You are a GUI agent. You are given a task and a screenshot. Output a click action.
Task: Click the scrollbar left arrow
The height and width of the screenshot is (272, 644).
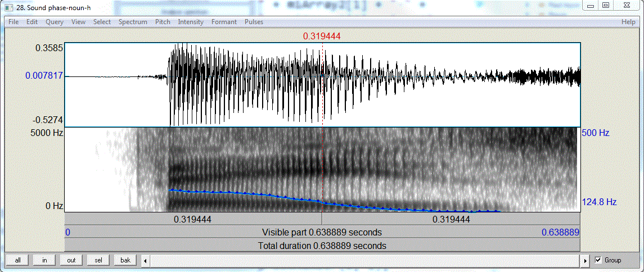(145, 261)
